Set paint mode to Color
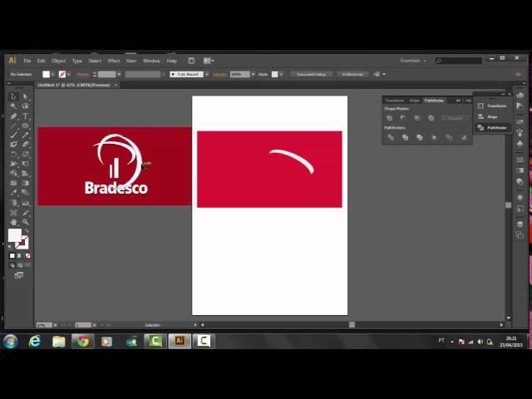 pyautogui.click(x=12, y=256)
